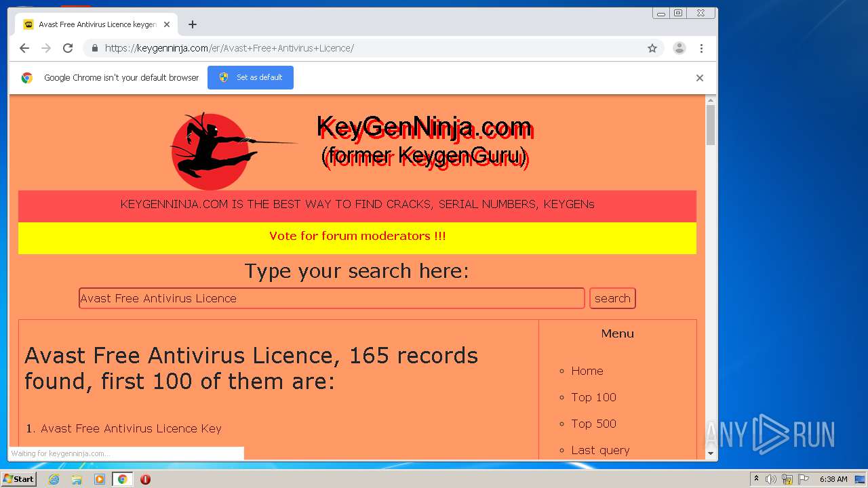Close the Avast Free Antivirus Licence tab
868x488 pixels.
coord(167,24)
